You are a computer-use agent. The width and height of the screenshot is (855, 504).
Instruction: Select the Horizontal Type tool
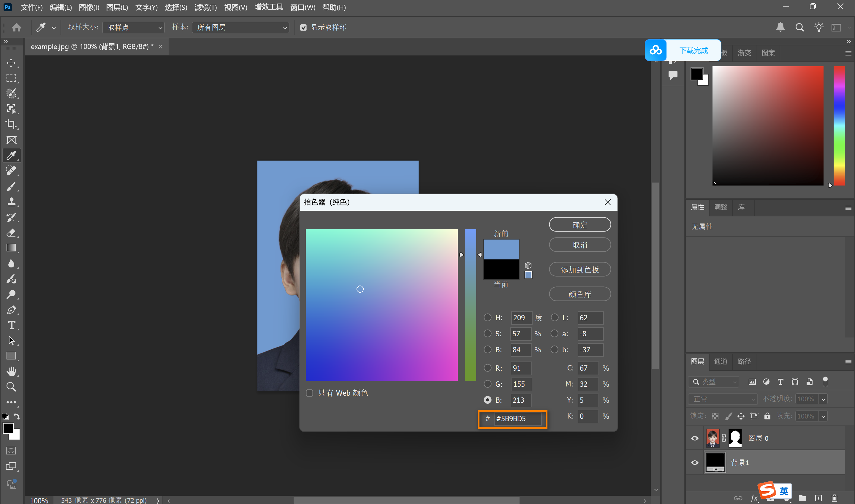(11, 325)
